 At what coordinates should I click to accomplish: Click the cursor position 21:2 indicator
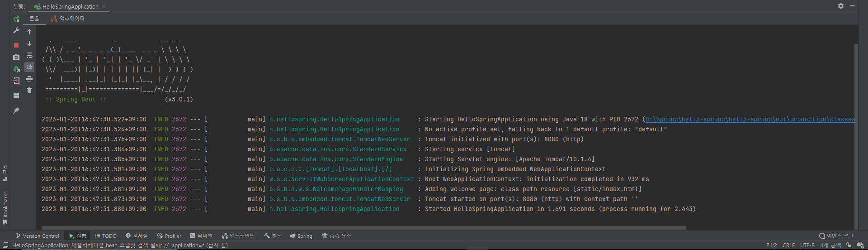772,245
